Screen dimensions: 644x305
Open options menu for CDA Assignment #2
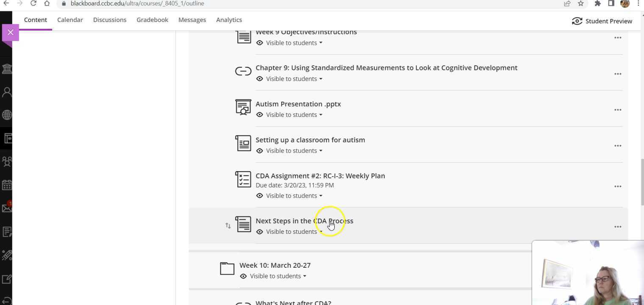pyautogui.click(x=618, y=186)
